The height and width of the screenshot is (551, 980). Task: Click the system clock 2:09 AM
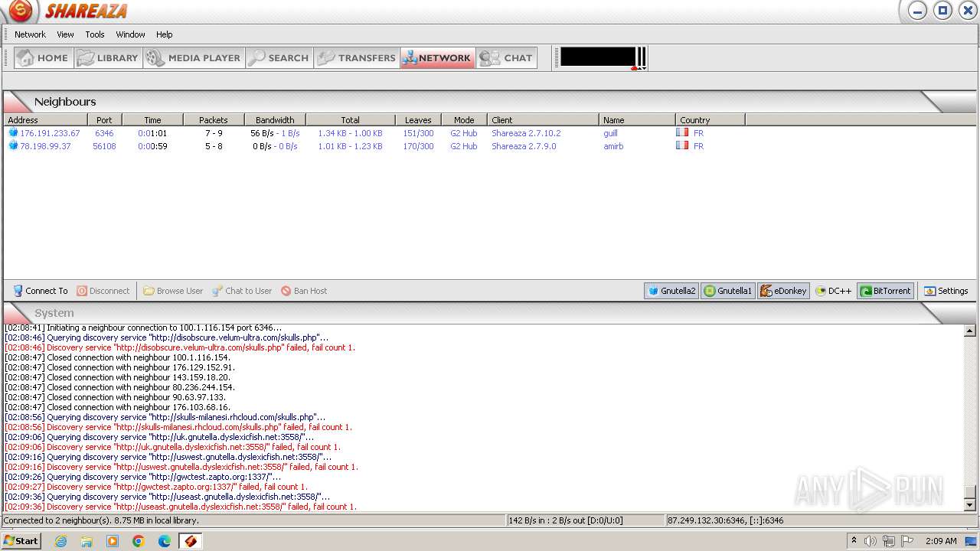pos(941,541)
